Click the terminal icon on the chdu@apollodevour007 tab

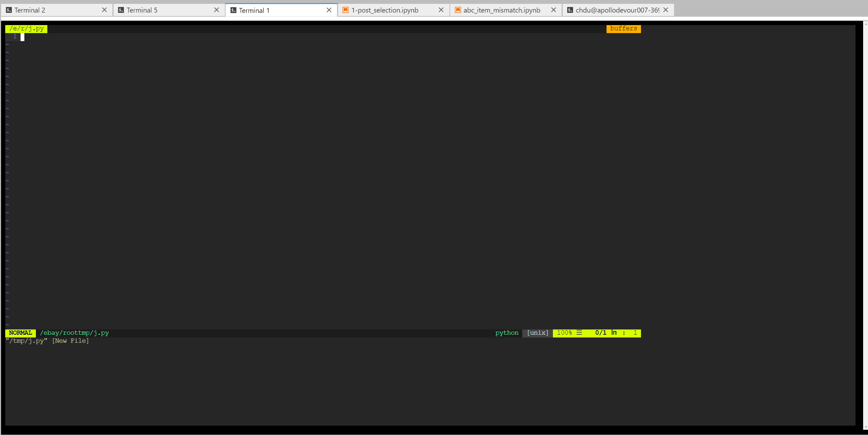click(570, 10)
